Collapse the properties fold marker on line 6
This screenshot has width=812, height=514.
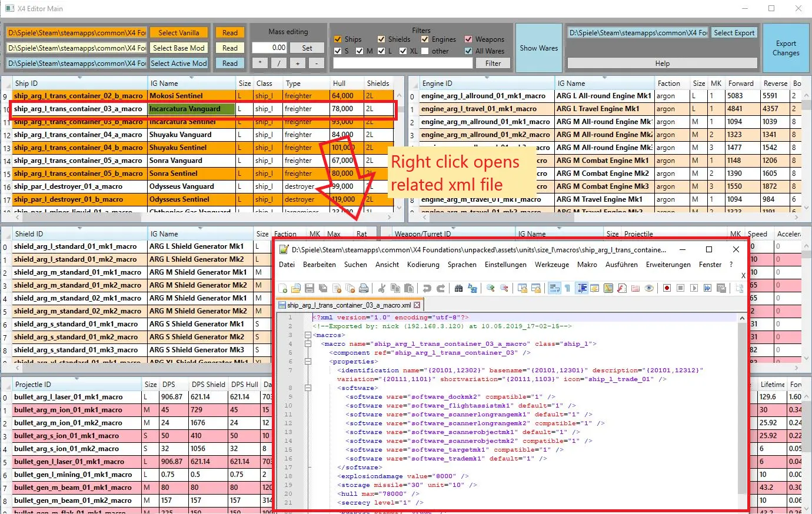coord(308,362)
